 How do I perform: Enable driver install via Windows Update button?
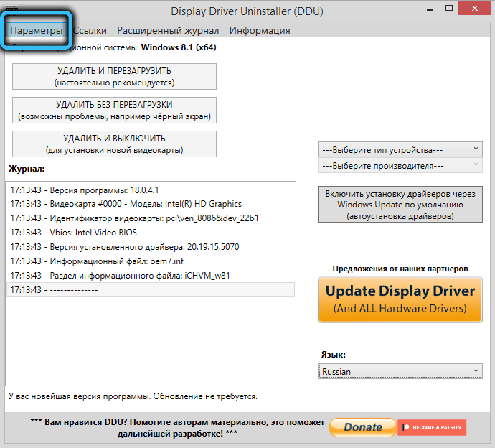tap(400, 205)
